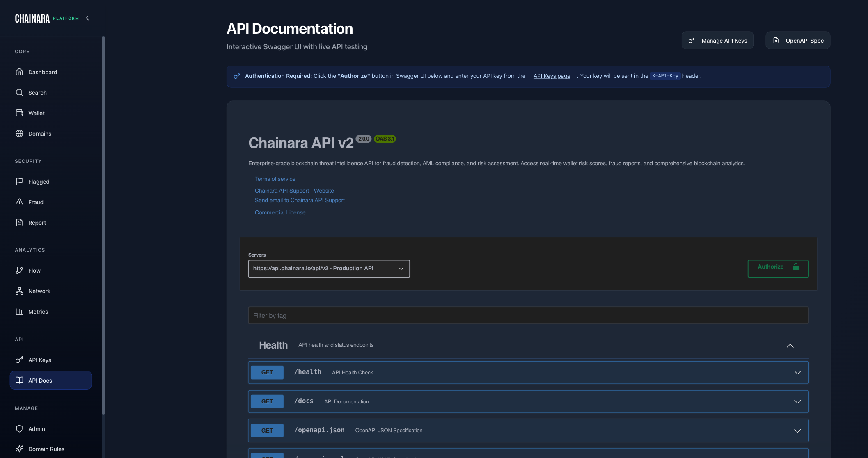Screen dimensions: 868x458
Task: Click Send email to Chainara API Support
Action: pos(300,200)
